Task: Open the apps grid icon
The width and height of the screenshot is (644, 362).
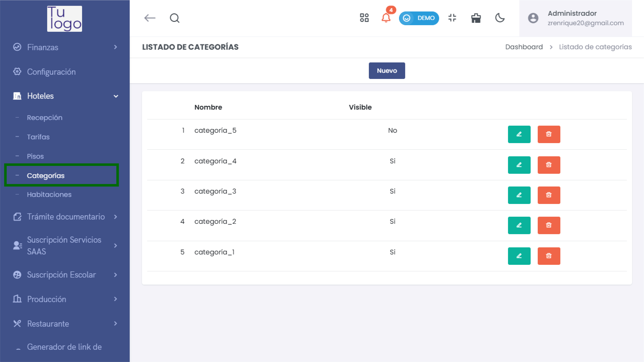Action: pyautogui.click(x=364, y=18)
